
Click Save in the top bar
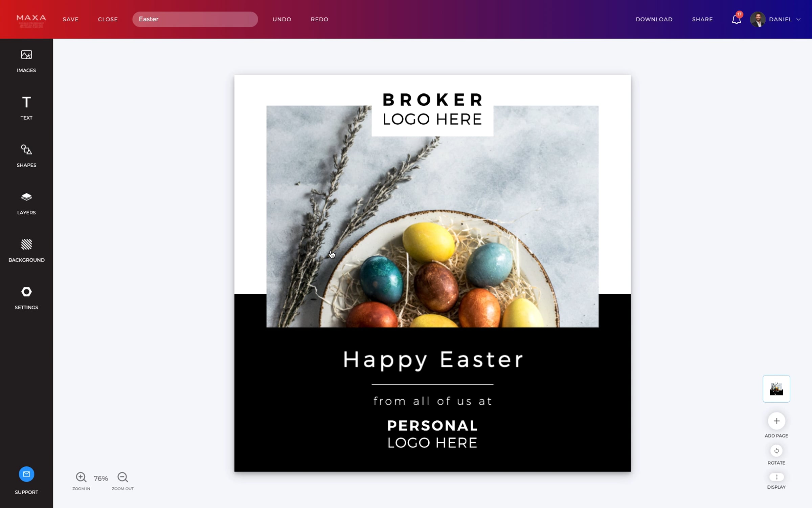coord(71,19)
